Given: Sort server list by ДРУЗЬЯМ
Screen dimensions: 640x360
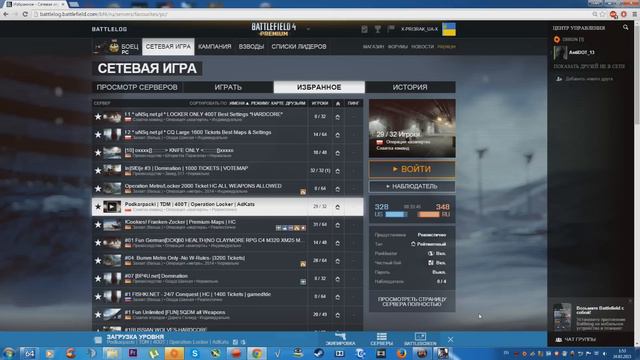Looking at the screenshot, I should click(x=296, y=103).
